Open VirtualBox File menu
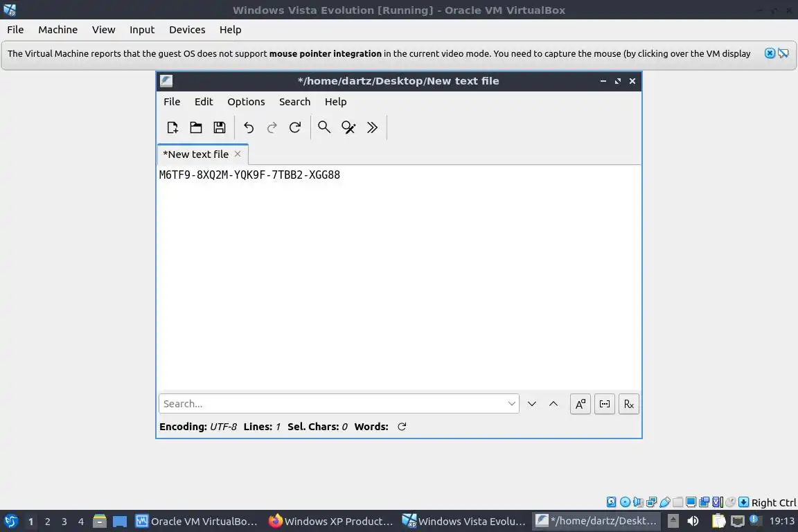Image resolution: width=798 pixels, height=532 pixels. click(x=15, y=30)
